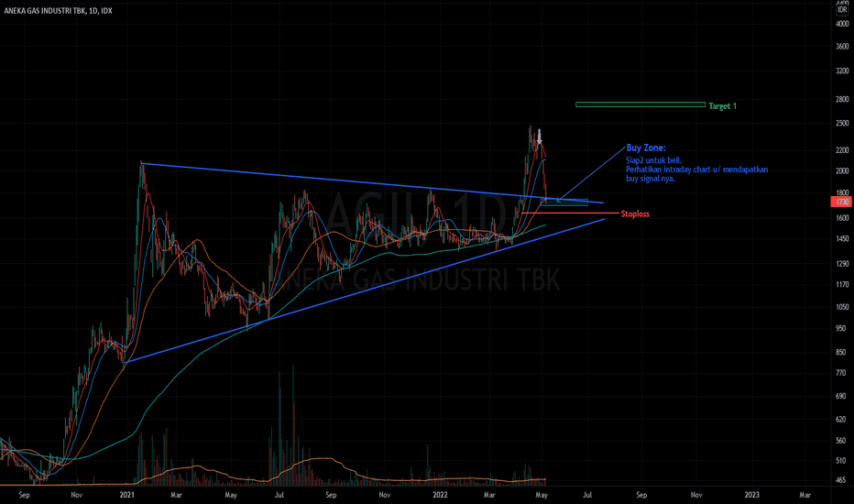
Task: Click the 3600 price axis label
Action: [x=842, y=47]
